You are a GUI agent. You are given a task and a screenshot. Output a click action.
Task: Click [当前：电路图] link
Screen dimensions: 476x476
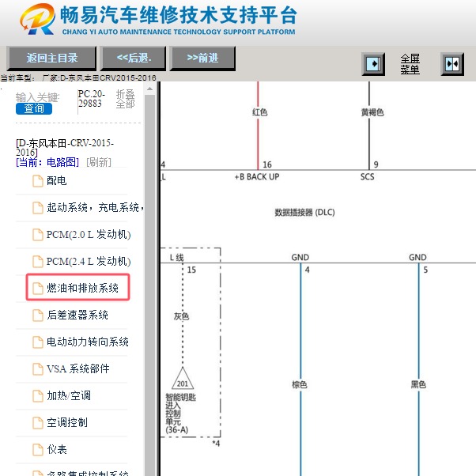pos(47,162)
